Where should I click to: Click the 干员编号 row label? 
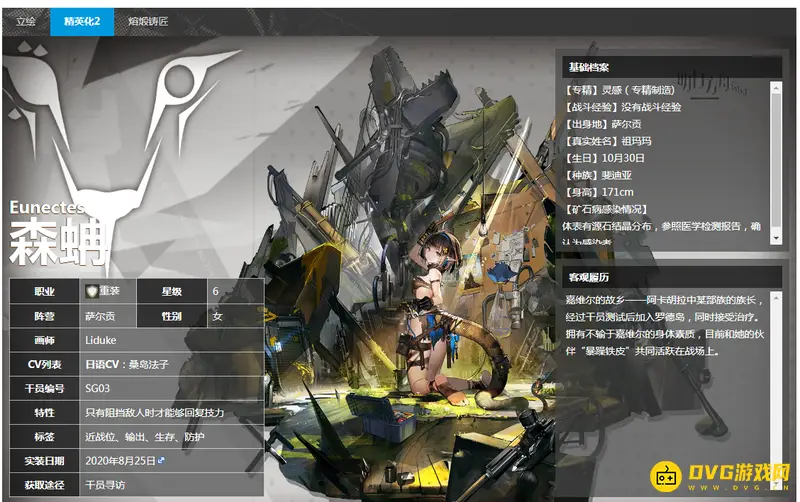[x=44, y=388]
